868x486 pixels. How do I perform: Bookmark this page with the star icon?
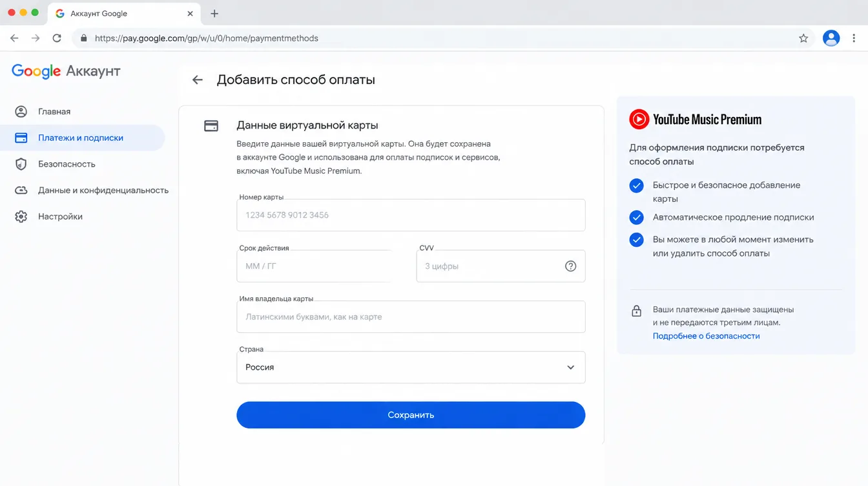click(x=803, y=38)
